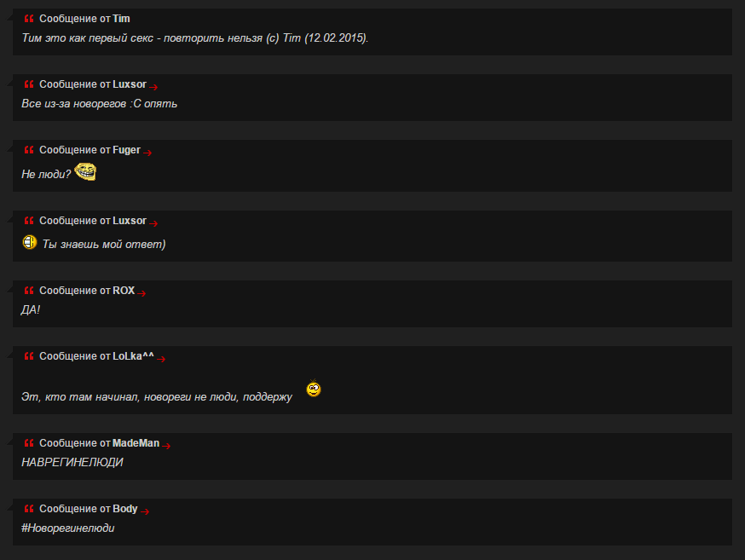Screen dimensions: 745x560
Task: Click the LoLka^^ author name
Action: pyautogui.click(x=133, y=355)
